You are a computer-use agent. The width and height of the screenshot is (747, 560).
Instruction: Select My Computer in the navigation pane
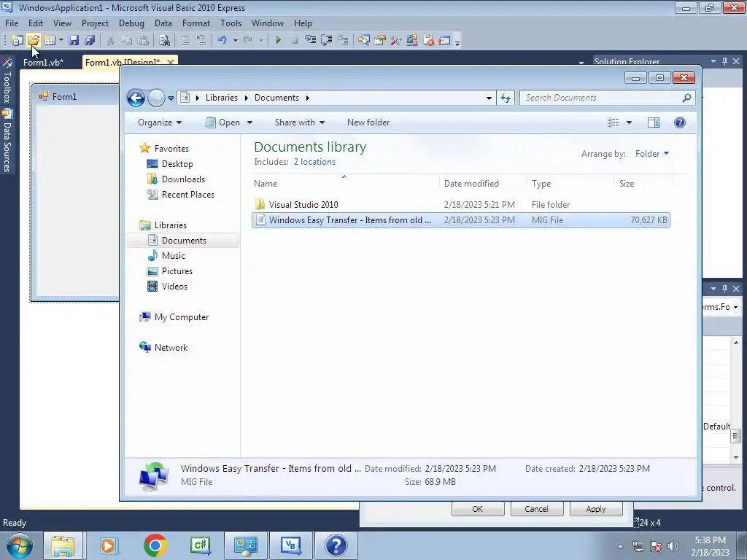tap(181, 317)
